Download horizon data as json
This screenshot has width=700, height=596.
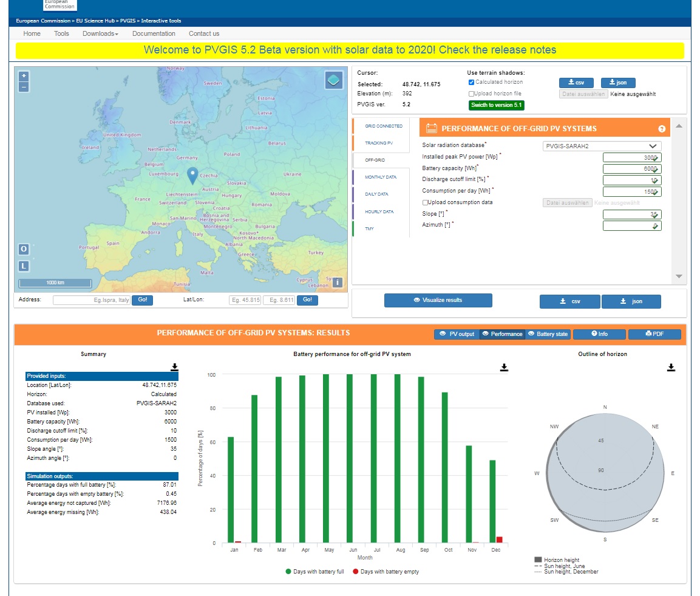pyautogui.click(x=618, y=83)
